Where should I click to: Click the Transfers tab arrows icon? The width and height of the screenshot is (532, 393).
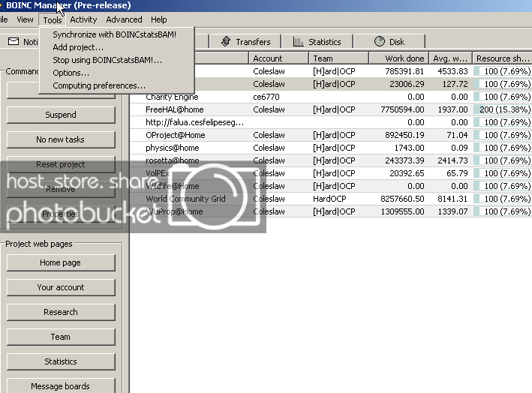click(x=225, y=42)
